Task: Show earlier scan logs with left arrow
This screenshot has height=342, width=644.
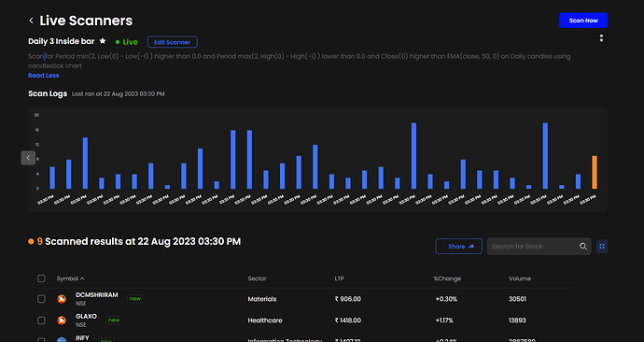Action: 28,158
